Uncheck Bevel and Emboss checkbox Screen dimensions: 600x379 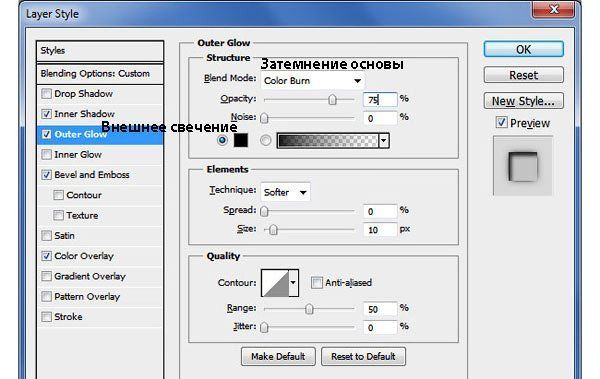coord(46,175)
